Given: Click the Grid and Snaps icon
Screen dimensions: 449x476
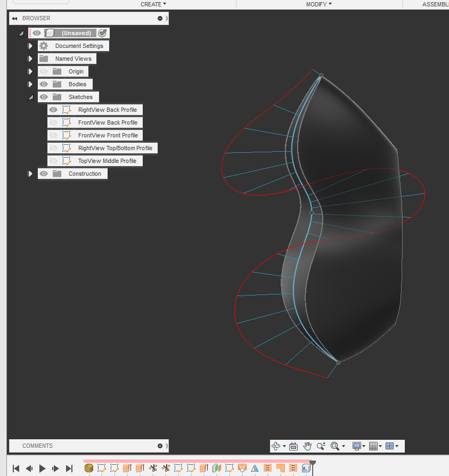Looking at the screenshot, I should (373, 446).
